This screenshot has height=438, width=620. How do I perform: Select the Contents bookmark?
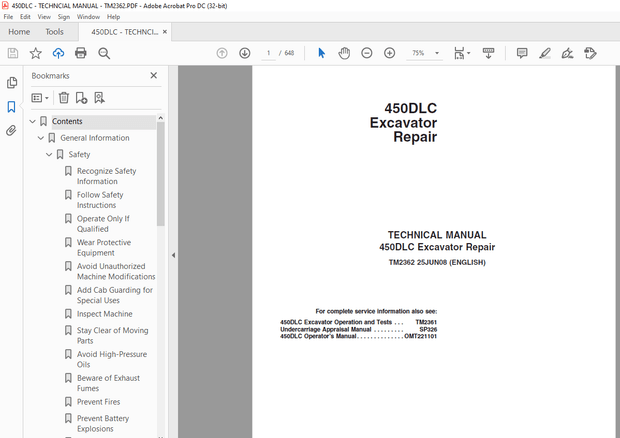pos(67,121)
